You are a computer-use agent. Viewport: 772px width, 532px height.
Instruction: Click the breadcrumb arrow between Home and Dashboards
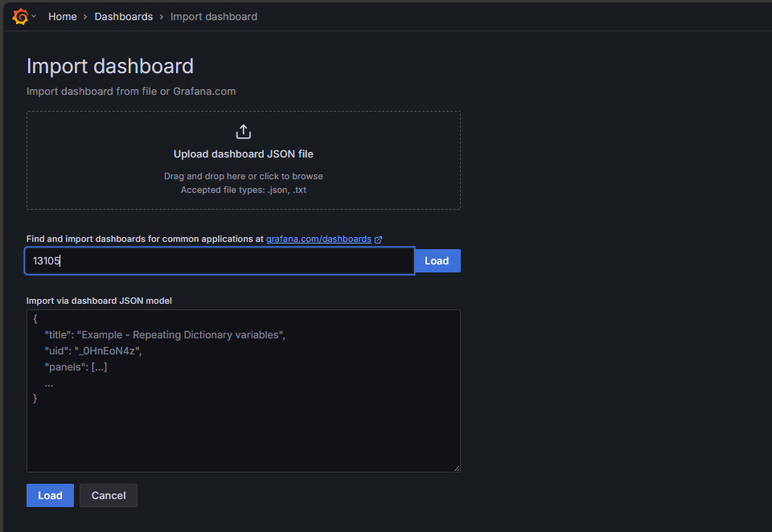(x=85, y=17)
